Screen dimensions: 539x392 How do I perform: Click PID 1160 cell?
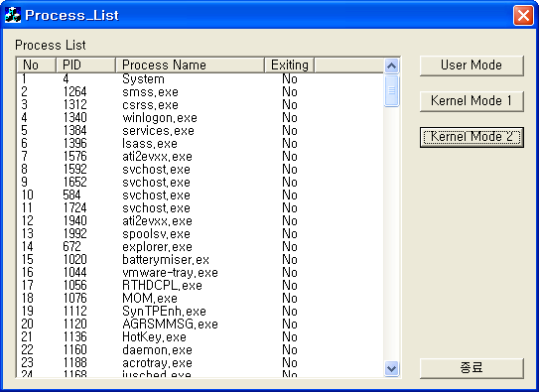74,349
